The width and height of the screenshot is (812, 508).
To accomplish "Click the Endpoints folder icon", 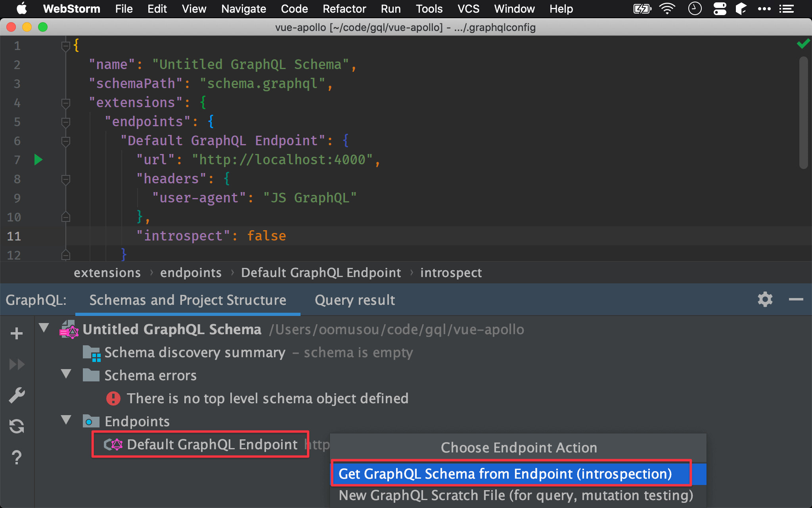I will (91, 421).
